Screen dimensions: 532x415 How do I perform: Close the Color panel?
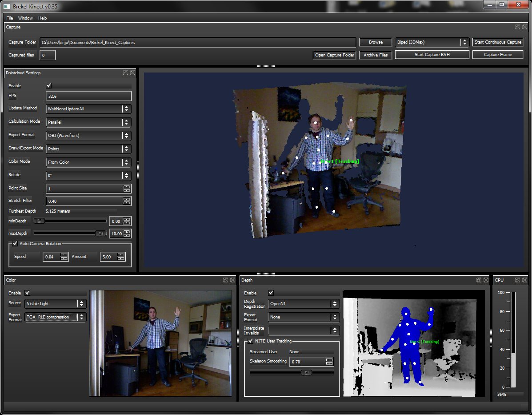point(232,280)
